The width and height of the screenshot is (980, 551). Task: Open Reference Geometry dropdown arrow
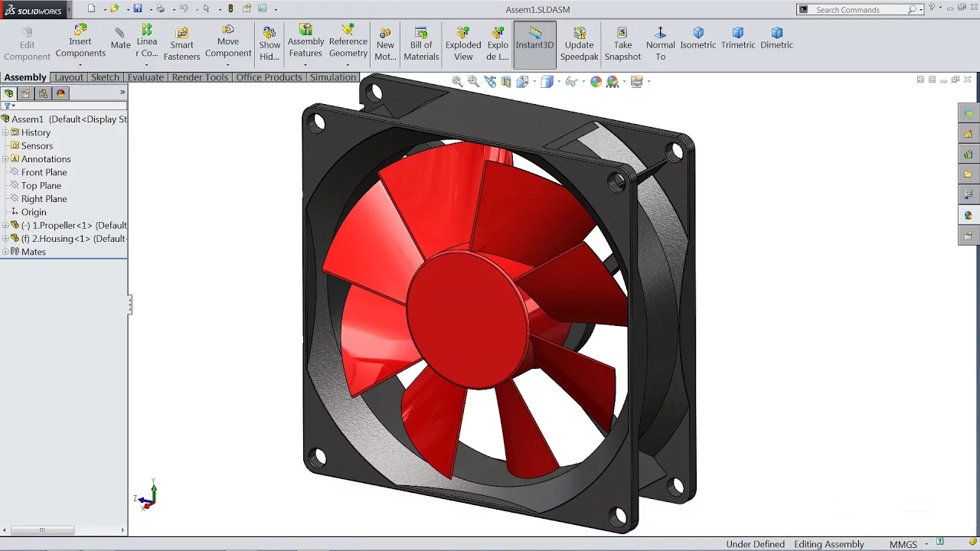click(348, 65)
